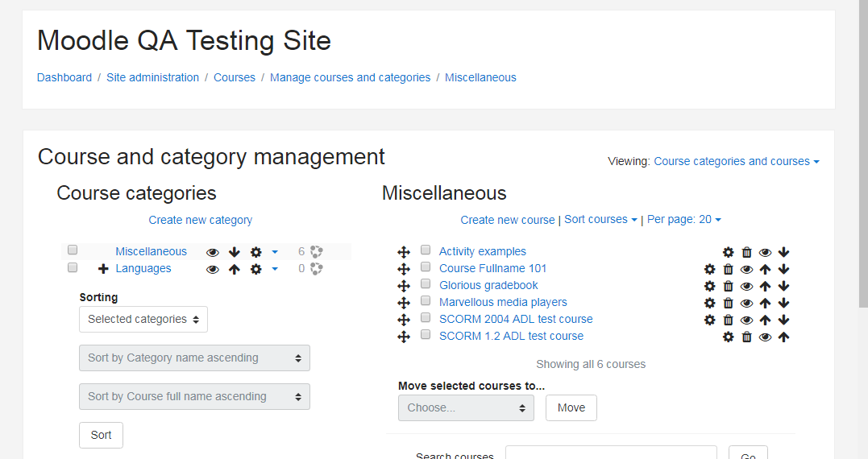This screenshot has width=868, height=459.
Task: Move Marvellous media players course up
Action: (x=765, y=303)
